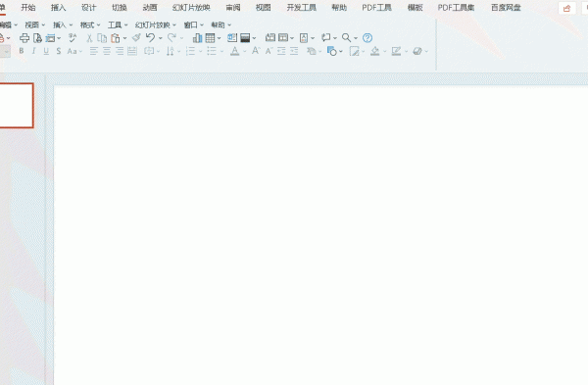Increase the list indent level
588x385 pixels.
294,51
